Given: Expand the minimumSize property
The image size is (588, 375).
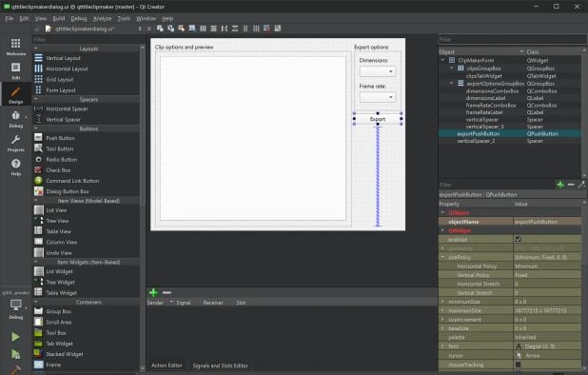Looking at the screenshot, I should click(x=442, y=302).
